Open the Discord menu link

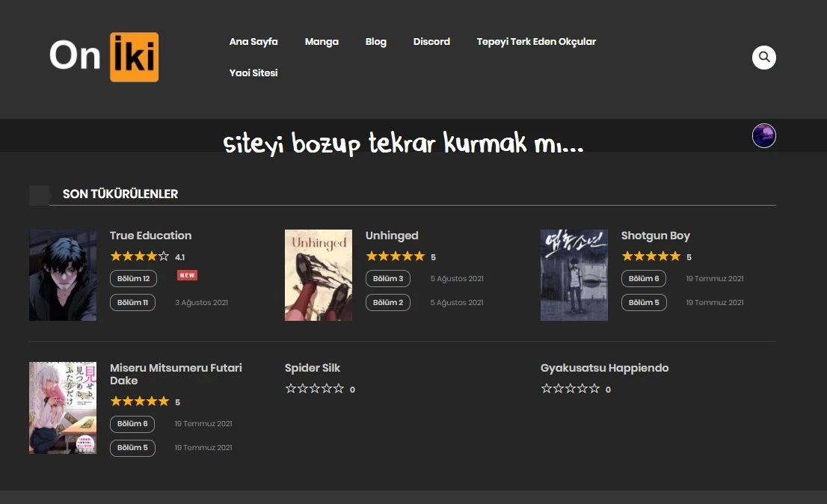pos(431,42)
